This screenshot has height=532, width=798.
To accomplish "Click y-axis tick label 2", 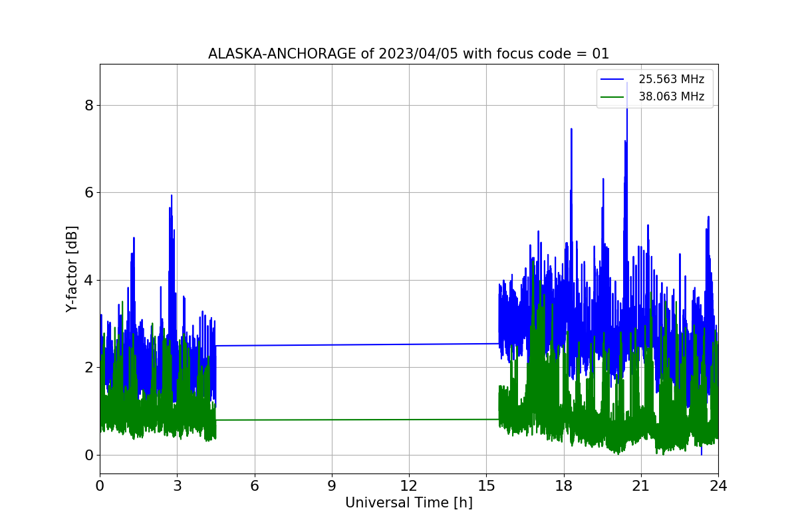I will 88,368.
